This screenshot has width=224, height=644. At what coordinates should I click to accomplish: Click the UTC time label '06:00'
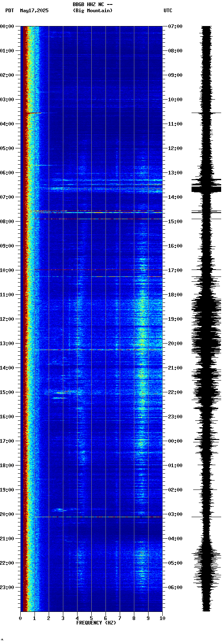tap(175, 587)
